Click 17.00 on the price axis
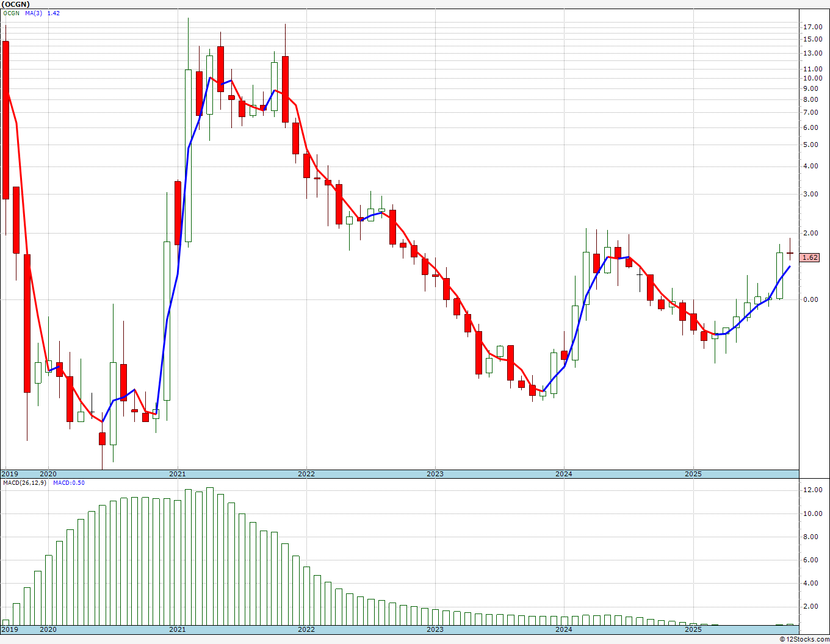830x644 pixels. coord(812,27)
